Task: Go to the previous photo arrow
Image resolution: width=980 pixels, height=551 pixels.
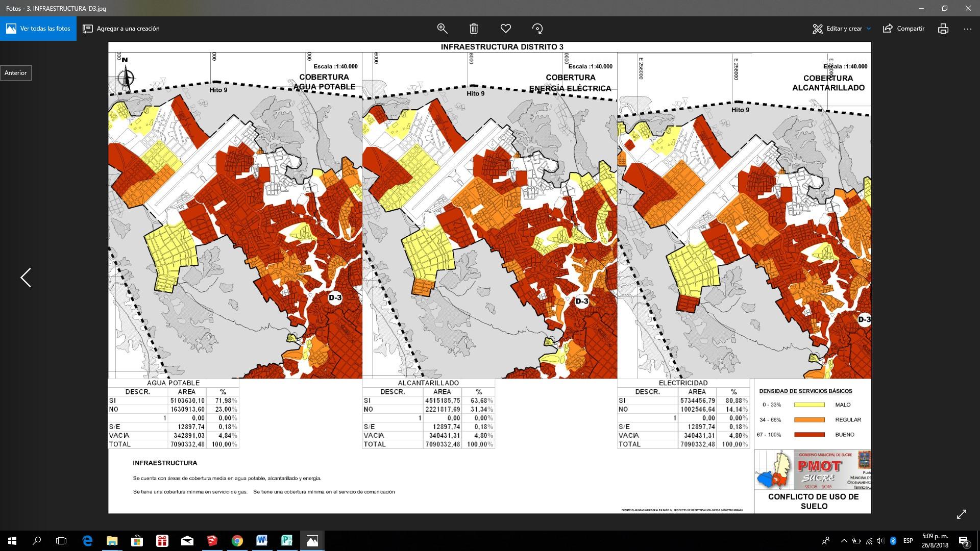Action: click(x=26, y=278)
